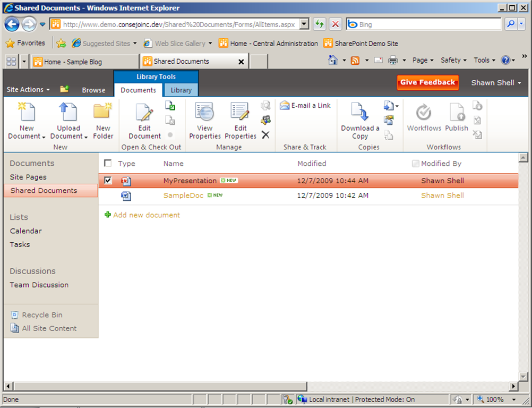
Task: Open Document Permissions icon in Manage group
Action: (x=265, y=120)
